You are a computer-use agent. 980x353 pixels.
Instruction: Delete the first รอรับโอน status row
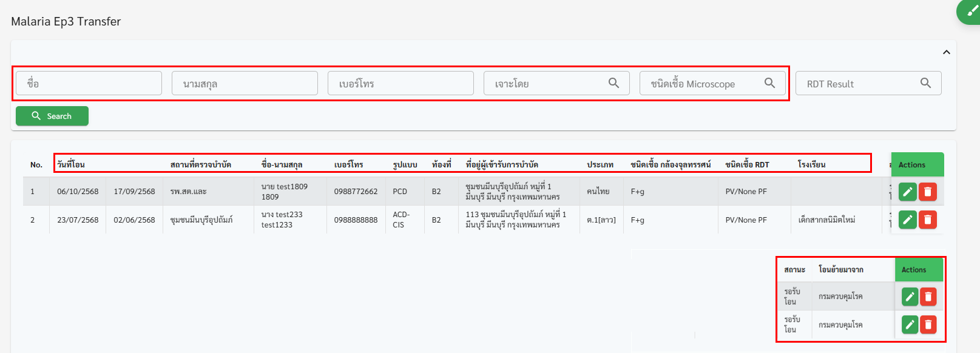928,297
